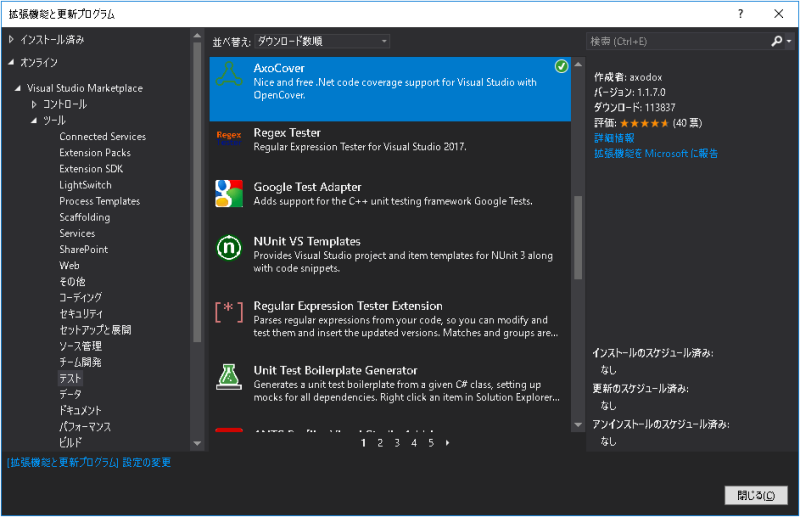Viewport: 800px width, 517px height.
Task: Click the 閉じる button
Action: (756, 495)
